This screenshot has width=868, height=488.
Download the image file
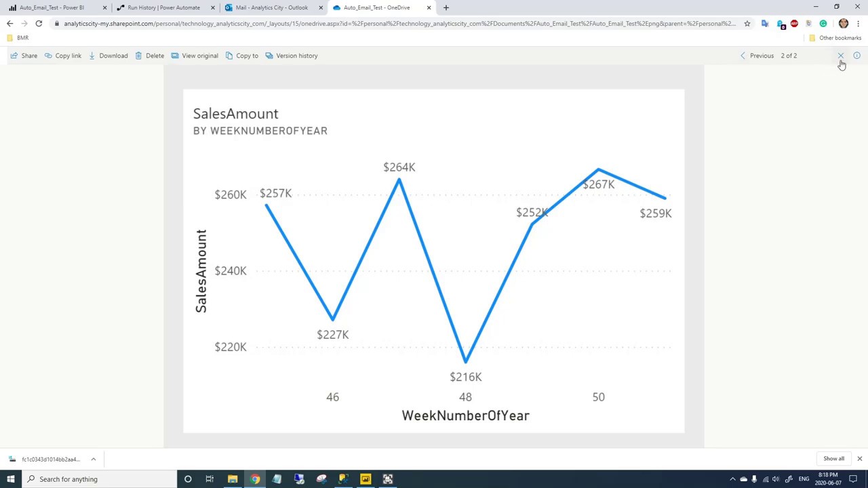108,56
